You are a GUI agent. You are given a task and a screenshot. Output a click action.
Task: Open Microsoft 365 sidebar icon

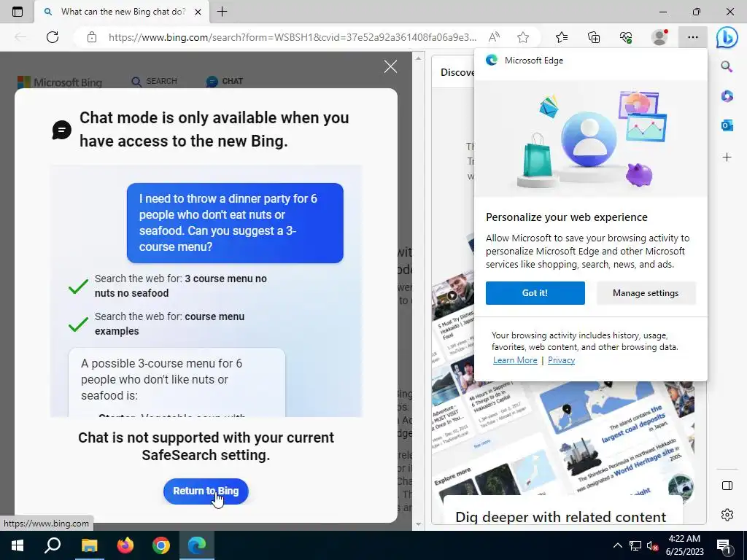pos(727,96)
